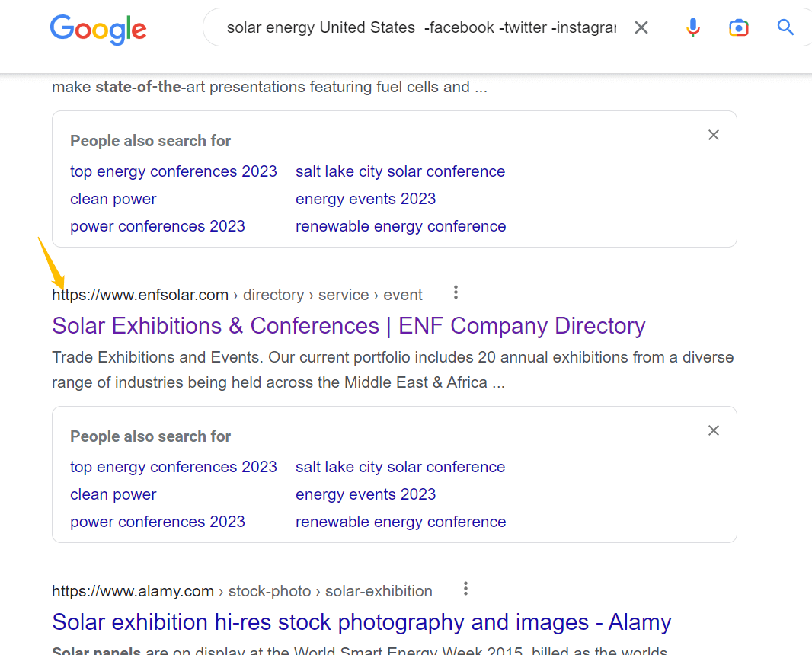This screenshot has height=655, width=812.
Task: Start voice search with the microphone
Action: [x=693, y=27]
